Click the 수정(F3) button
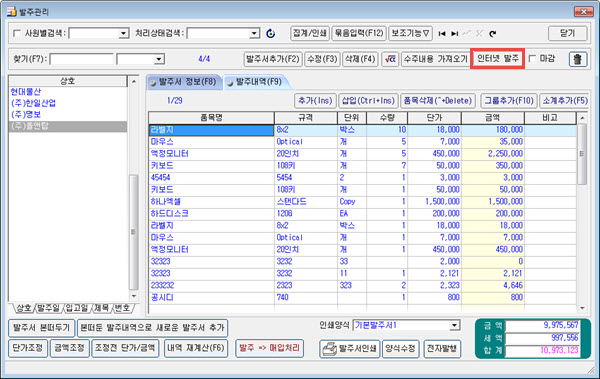600x379 pixels. pyautogui.click(x=322, y=59)
